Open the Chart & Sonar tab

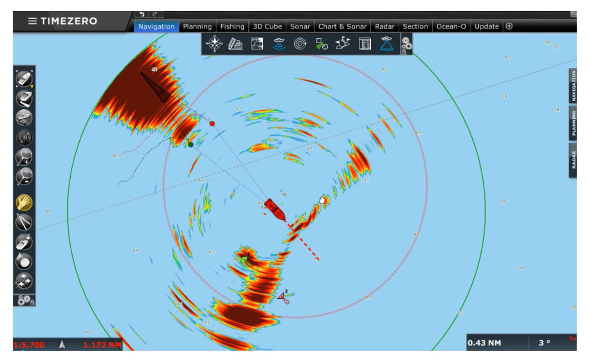coord(342,27)
